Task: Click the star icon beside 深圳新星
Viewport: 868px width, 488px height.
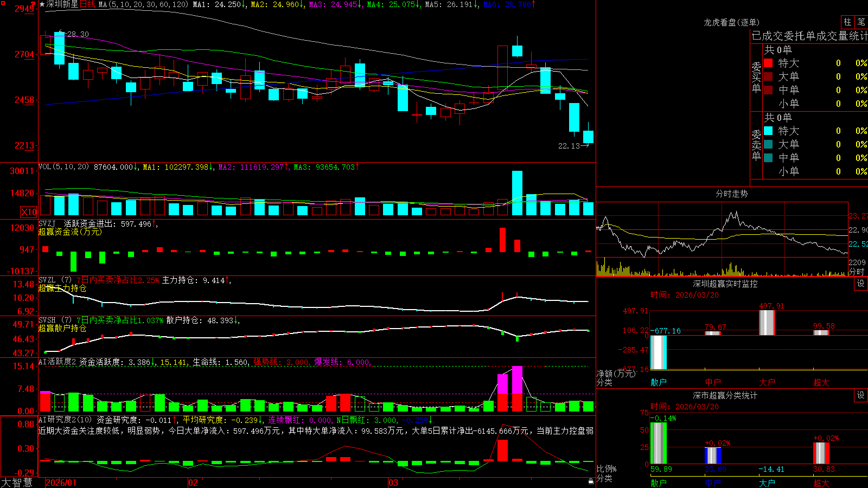Action: coord(42,4)
